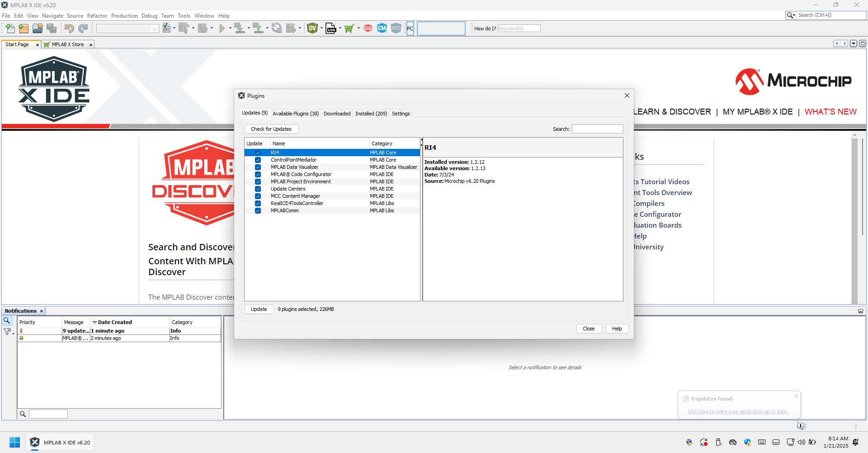The width and height of the screenshot is (868, 453).
Task: Click the LOG file toolbar icon
Action: click(x=331, y=29)
